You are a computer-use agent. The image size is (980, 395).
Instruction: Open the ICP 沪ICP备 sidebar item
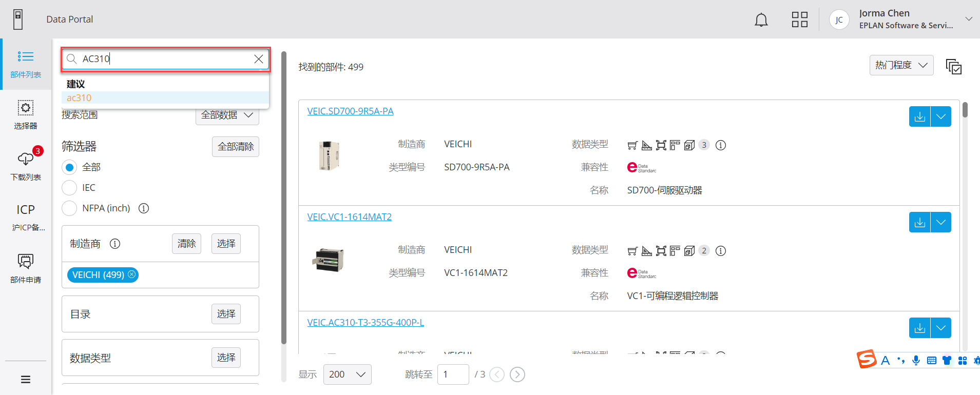[26, 218]
